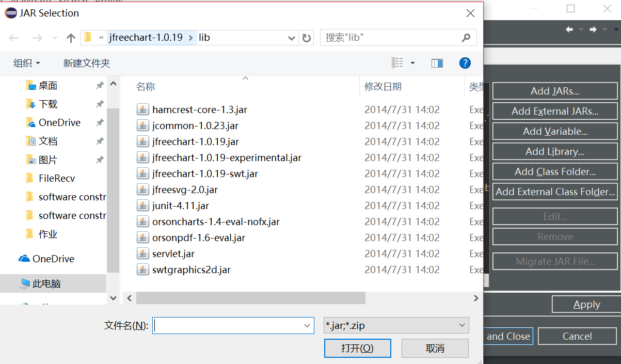The image size is (621, 364).
Task: Click Add External Class Folder... button
Action: pyautogui.click(x=555, y=192)
